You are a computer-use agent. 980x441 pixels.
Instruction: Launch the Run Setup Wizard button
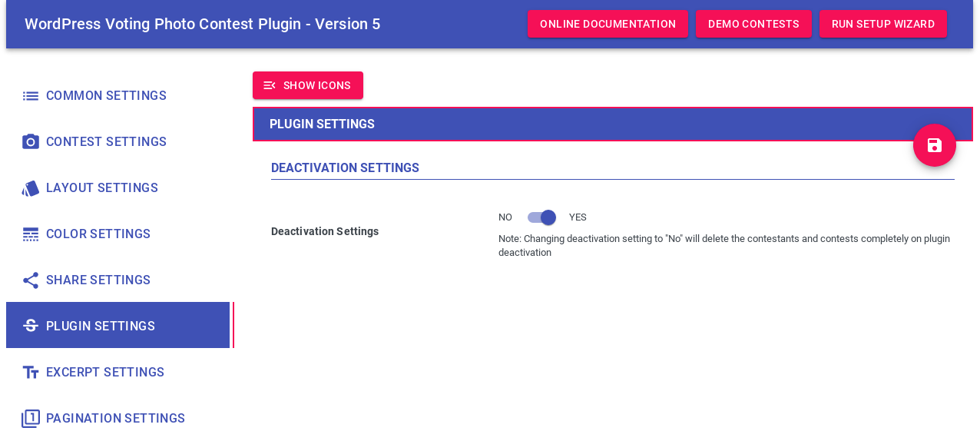pos(883,24)
